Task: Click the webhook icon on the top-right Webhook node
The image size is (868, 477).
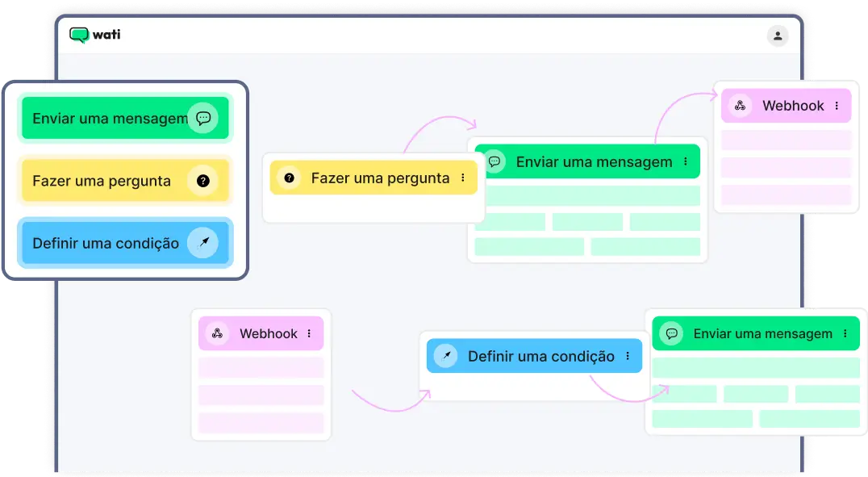Action: 738,106
